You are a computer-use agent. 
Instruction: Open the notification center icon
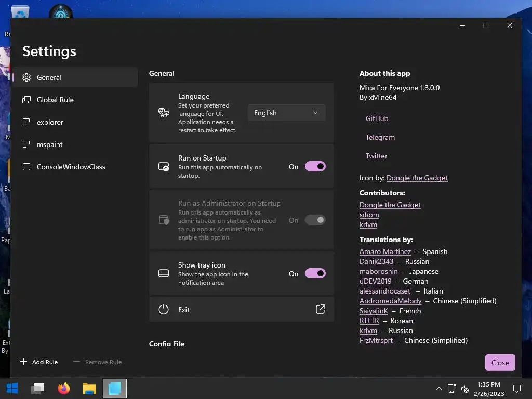[517, 389]
